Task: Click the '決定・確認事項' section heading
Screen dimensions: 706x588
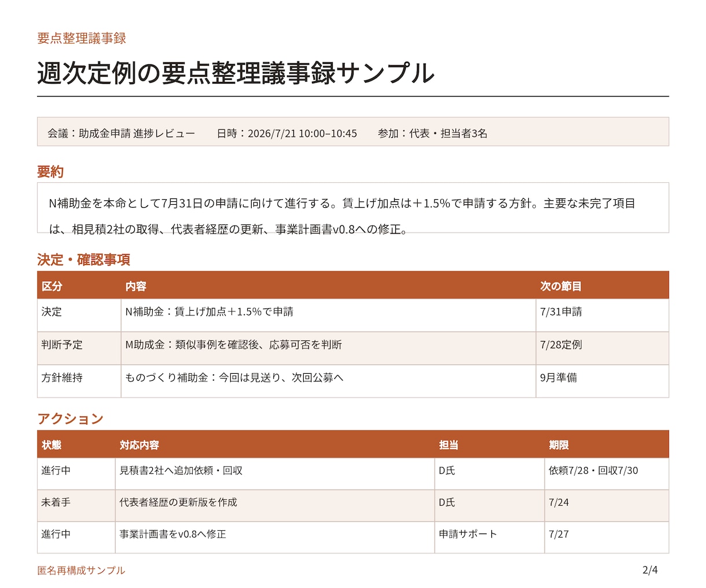Action: click(x=84, y=260)
